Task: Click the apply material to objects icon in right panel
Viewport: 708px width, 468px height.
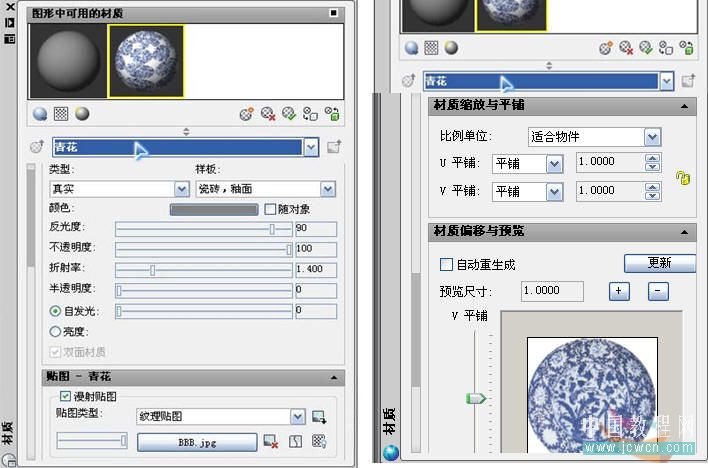Action: (666, 48)
